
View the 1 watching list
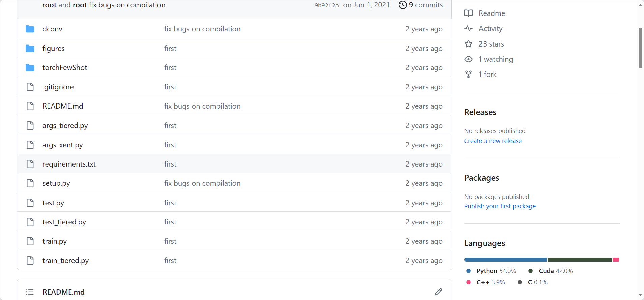496,59
